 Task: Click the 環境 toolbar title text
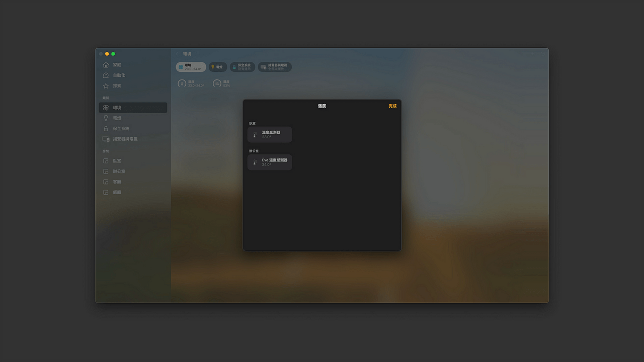[x=187, y=54]
